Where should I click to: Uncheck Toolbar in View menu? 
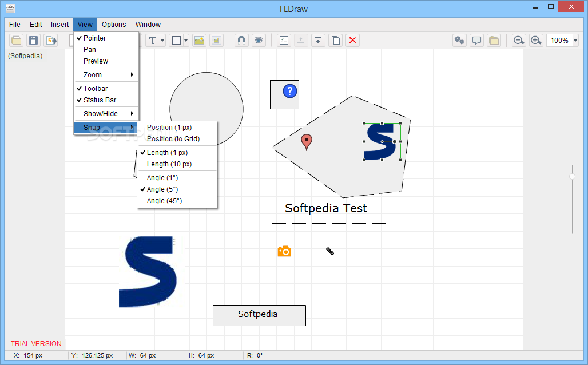pyautogui.click(x=106, y=89)
